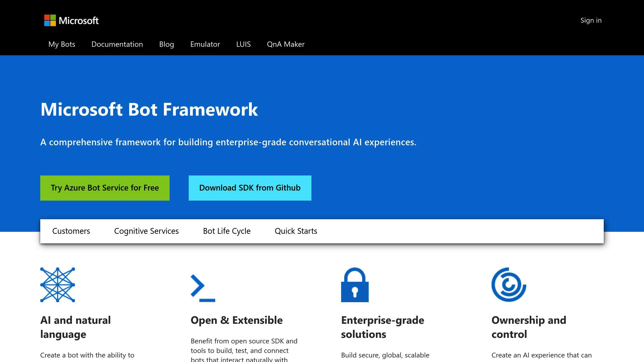
Task: Switch to the Bot Life Cycle tab
Action: pos(227,230)
